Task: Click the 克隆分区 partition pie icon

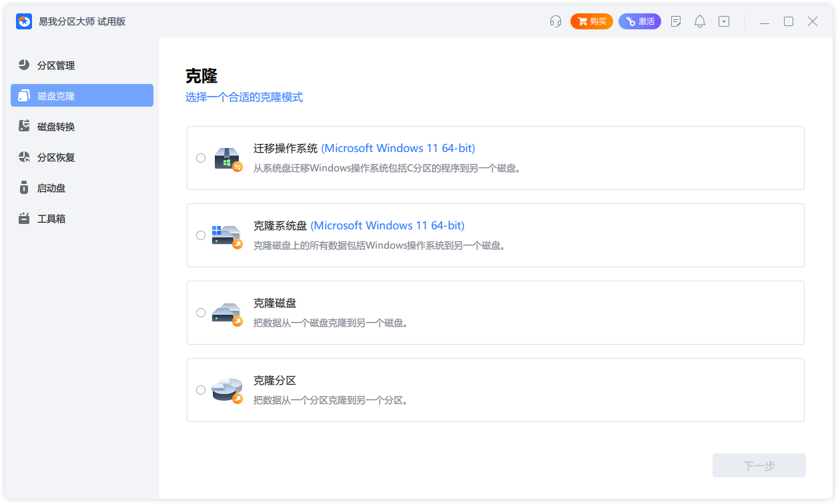Action: (228, 391)
